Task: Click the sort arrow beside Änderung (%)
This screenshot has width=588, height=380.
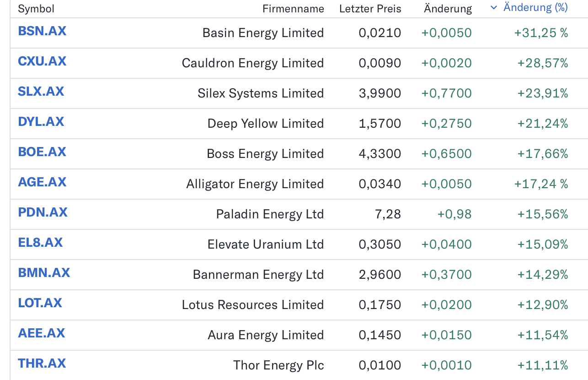Action: [493, 8]
